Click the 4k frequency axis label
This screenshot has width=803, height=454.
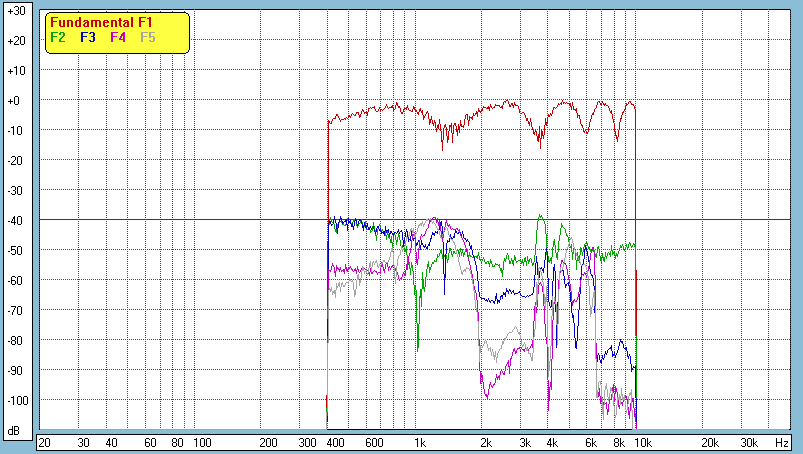click(551, 442)
